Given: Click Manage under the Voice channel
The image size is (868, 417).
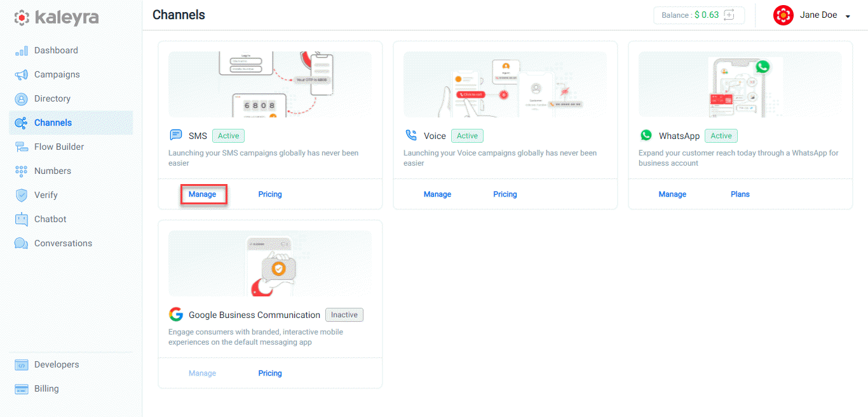Looking at the screenshot, I should click(438, 194).
